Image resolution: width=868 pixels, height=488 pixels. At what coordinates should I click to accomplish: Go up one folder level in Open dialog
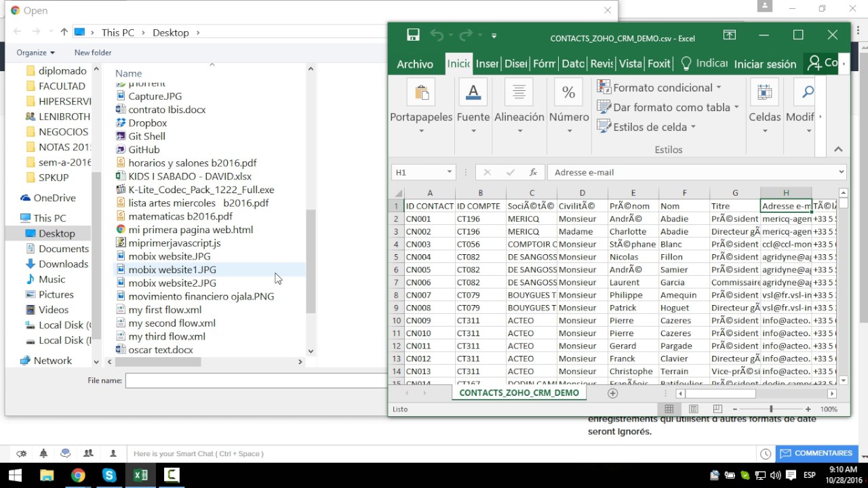point(64,32)
